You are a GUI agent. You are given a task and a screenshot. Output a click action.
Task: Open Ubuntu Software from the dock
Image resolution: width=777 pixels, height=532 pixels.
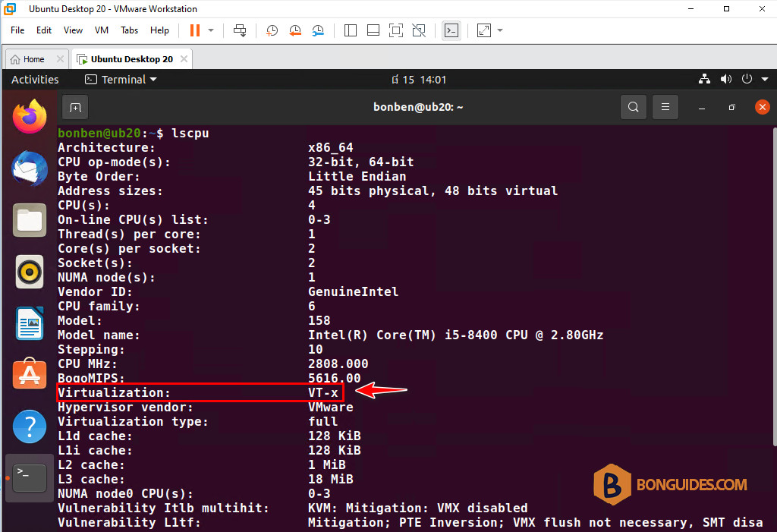coord(30,374)
